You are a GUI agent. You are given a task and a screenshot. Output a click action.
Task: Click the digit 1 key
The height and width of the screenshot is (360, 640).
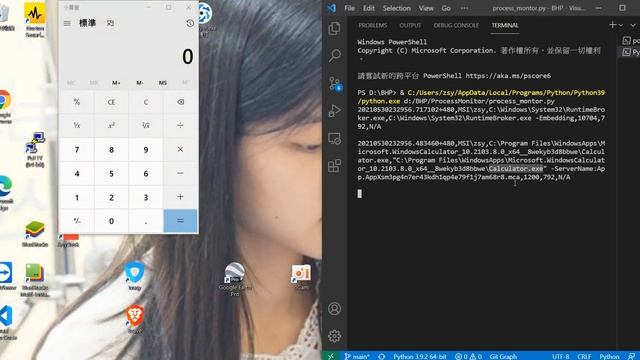click(x=77, y=197)
